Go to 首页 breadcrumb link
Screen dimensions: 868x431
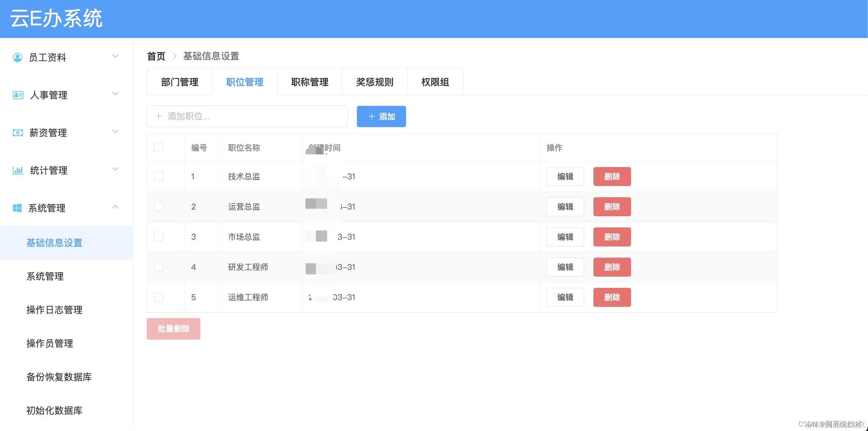point(156,56)
